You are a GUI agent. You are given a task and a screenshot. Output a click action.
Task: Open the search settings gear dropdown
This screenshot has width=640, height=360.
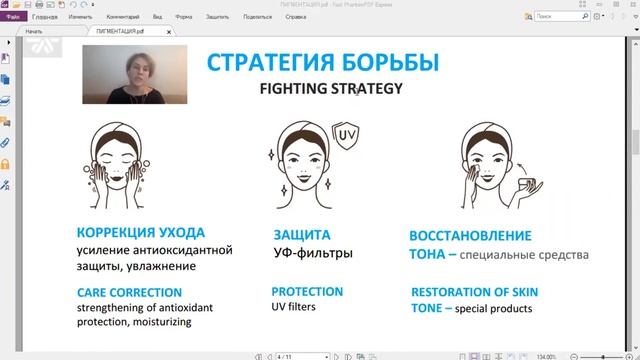(x=599, y=17)
